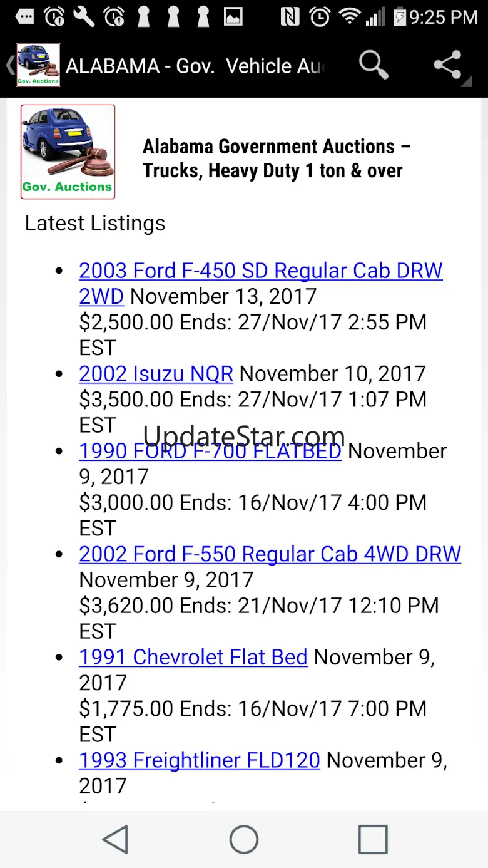
Task: Tap the ALABAMA - Gov. Vehicle Auctions title
Action: 194,66
